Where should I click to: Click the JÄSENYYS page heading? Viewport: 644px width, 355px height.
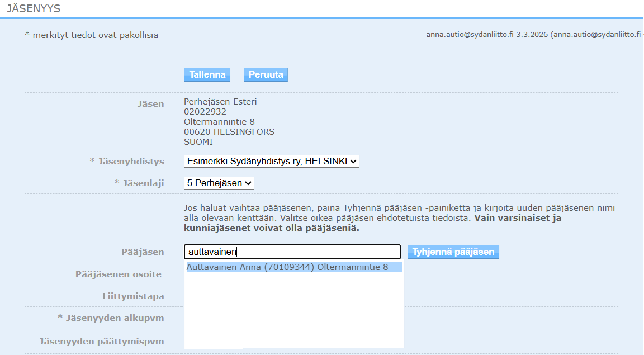(x=34, y=8)
